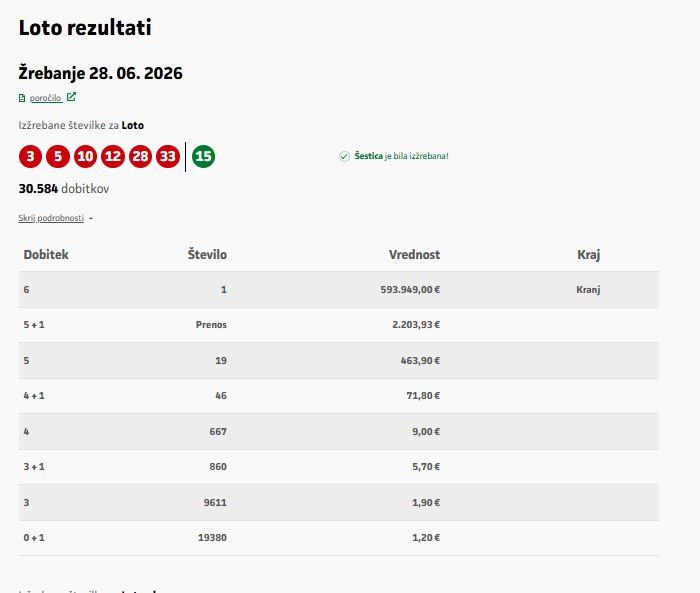Screen dimensions: 700x593
Task: Click the value 1,90 €
Action: 426,503
